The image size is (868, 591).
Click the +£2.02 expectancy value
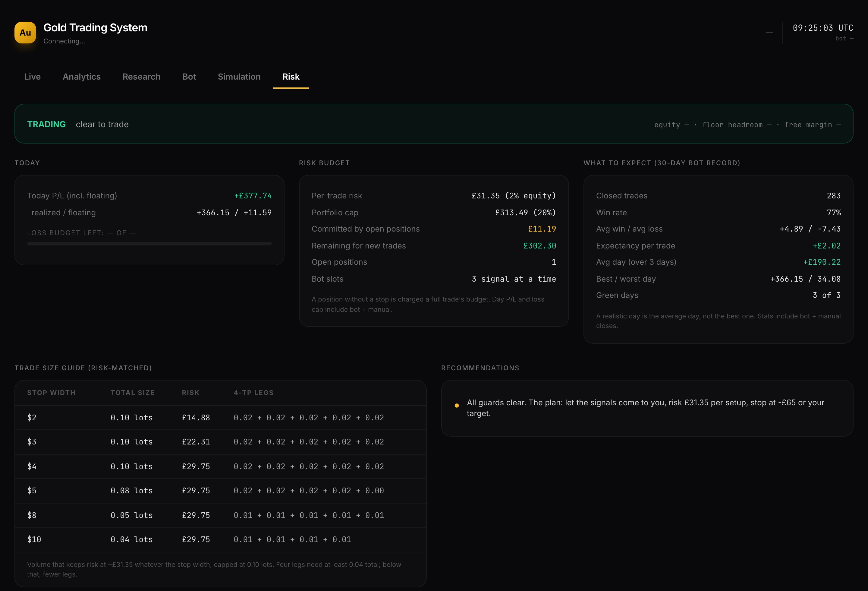pos(826,246)
